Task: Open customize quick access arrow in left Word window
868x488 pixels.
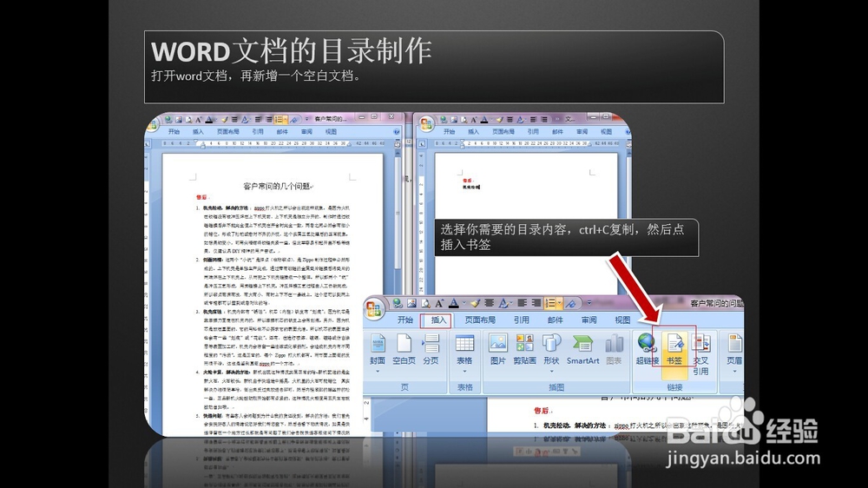Action: [x=306, y=119]
